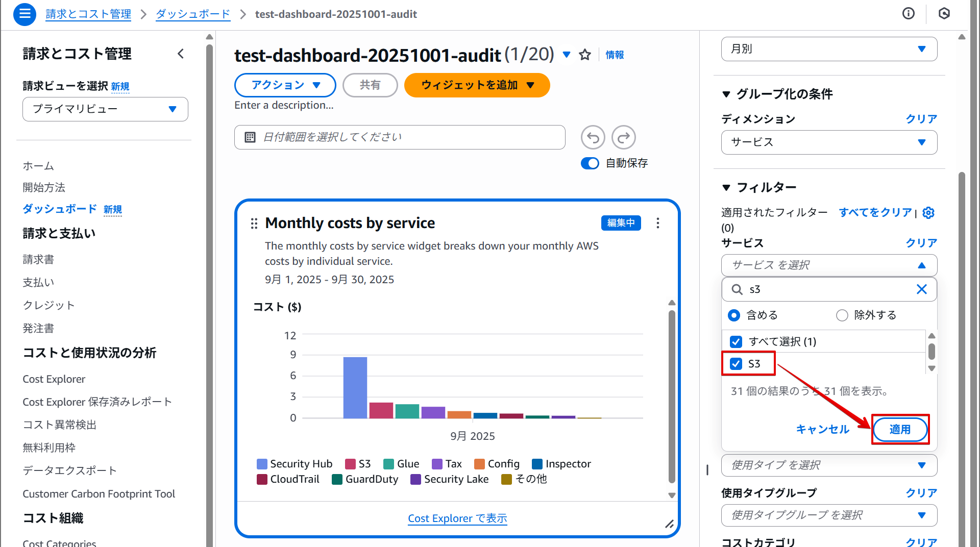Collapse the フィルター section

pos(727,187)
